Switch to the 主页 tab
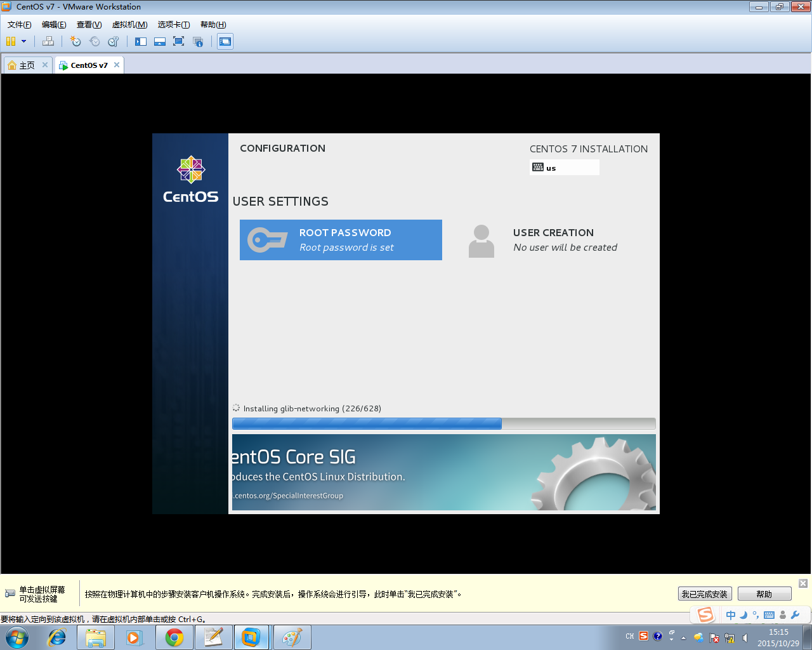Viewport: 812px width, 650px height. tap(27, 65)
